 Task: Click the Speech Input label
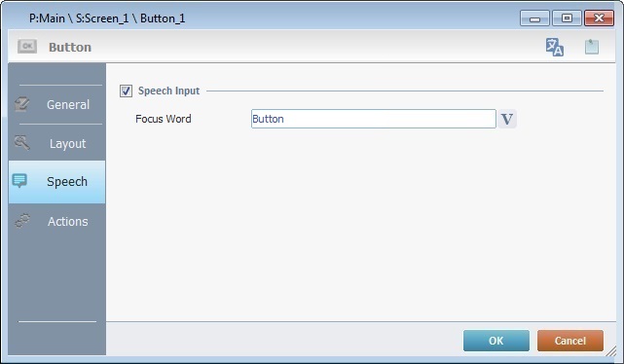(168, 91)
